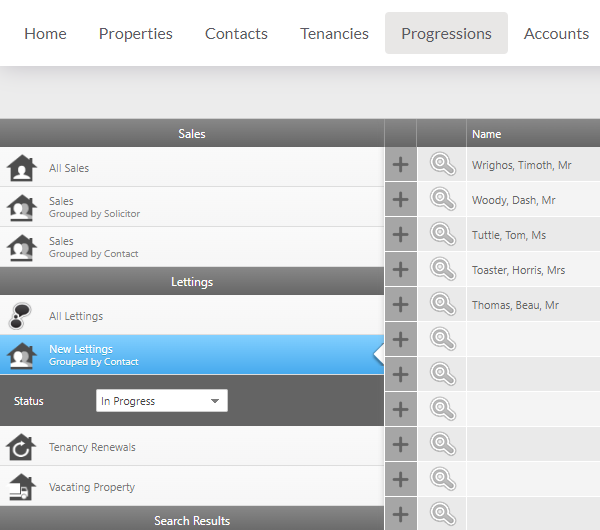600x530 pixels.
Task: Click the Vacating Property moving van icon
Action: (22, 487)
